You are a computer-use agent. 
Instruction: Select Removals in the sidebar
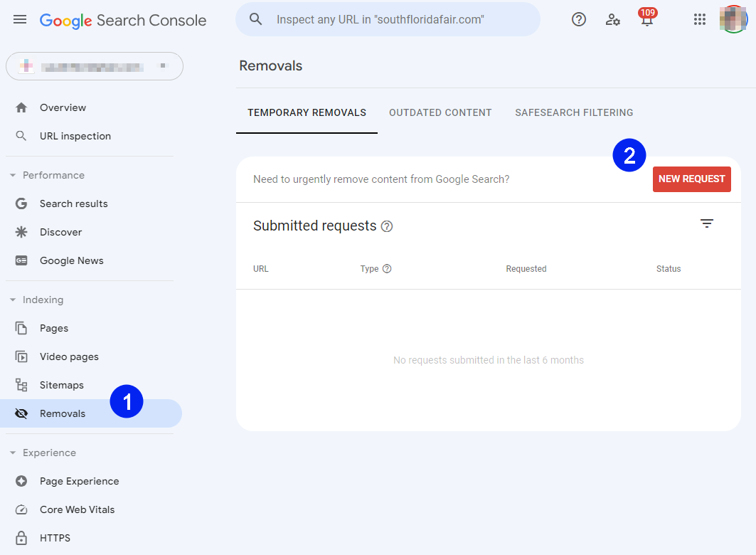click(90, 413)
